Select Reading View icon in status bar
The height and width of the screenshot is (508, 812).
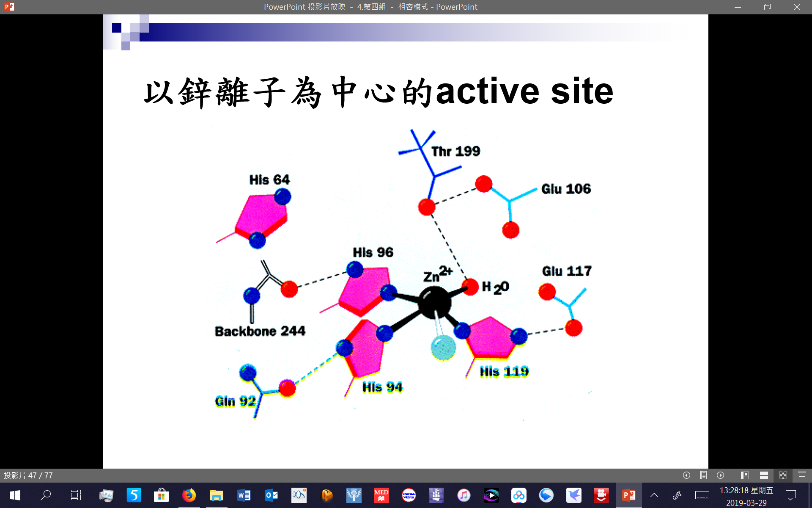click(x=783, y=475)
